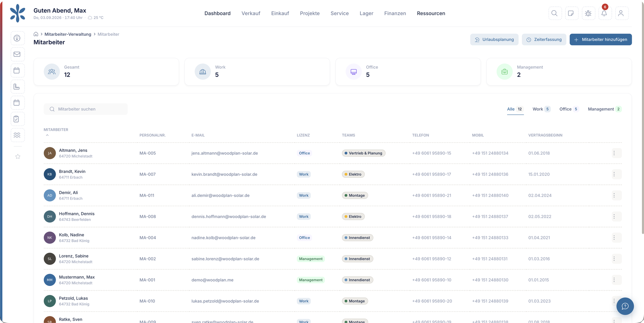The height and width of the screenshot is (323, 644).
Task: Focus the Mitarbeiter suchen search field
Action: pos(86,109)
